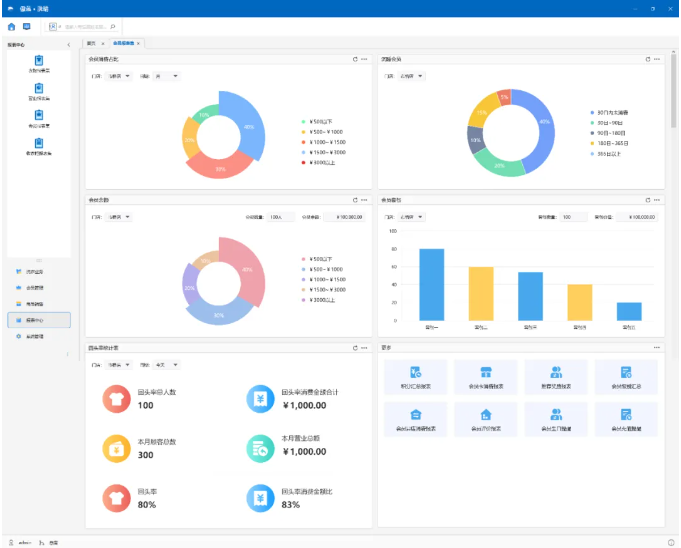The width and height of the screenshot is (681, 548).
Task: Click the two-people report tile in 更多 panel
Action: tap(556, 376)
